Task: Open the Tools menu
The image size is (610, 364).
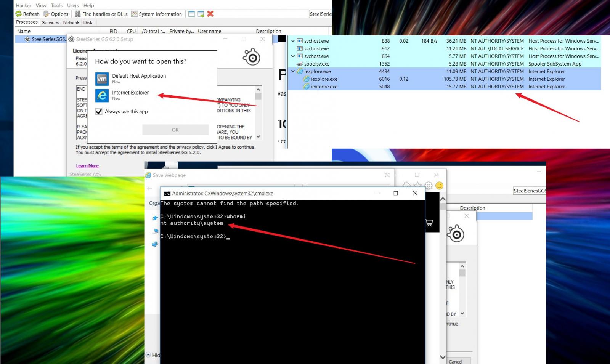Action: point(56,5)
